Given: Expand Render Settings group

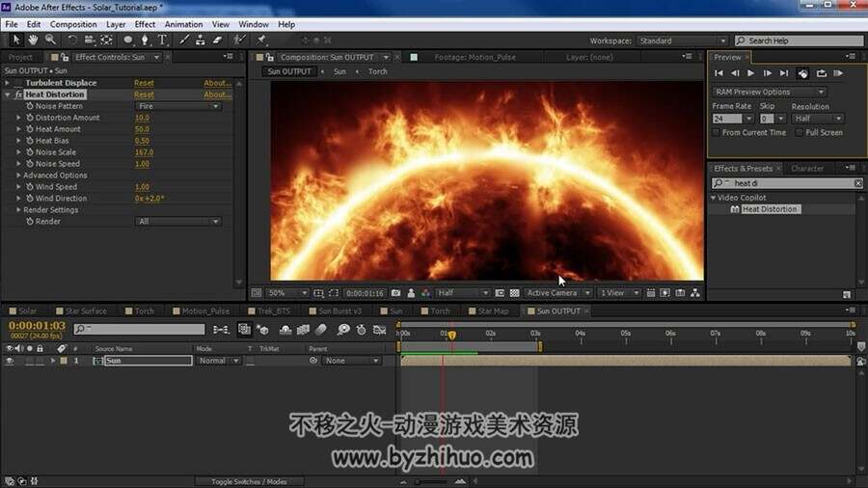Looking at the screenshot, I should (18, 209).
